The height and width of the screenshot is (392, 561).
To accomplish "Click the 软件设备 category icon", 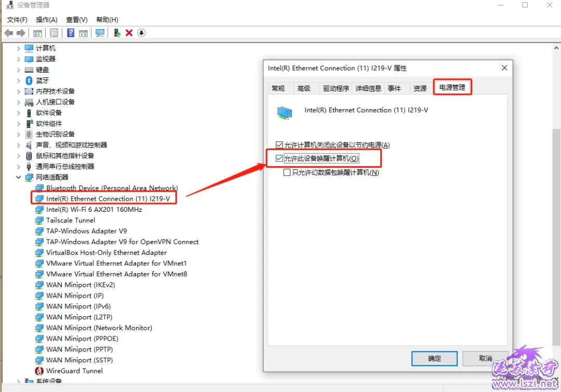I will pyautogui.click(x=29, y=113).
